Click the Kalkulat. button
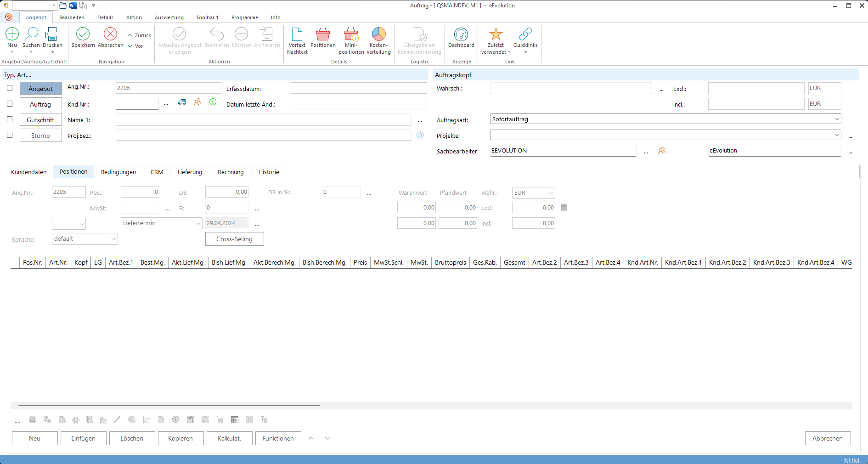The width and height of the screenshot is (868, 464). point(229,438)
